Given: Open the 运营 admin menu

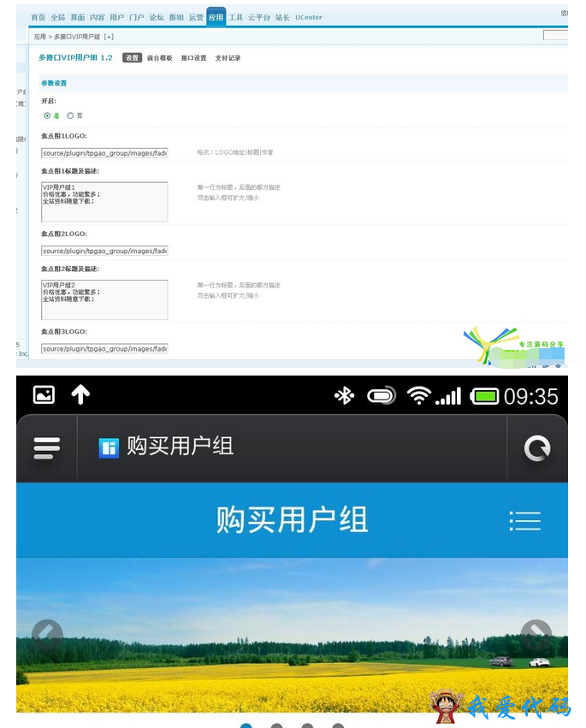Looking at the screenshot, I should [196, 17].
